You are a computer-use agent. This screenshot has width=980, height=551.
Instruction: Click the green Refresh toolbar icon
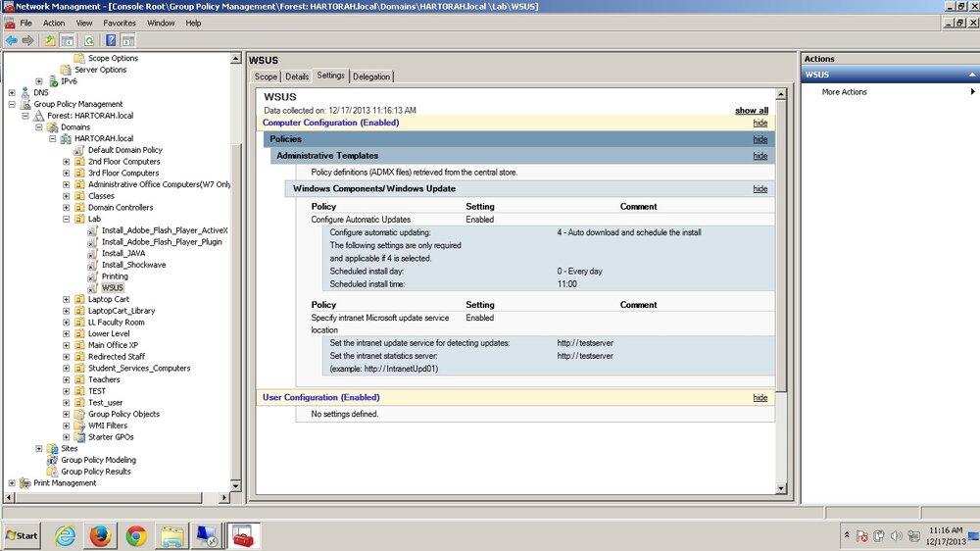pos(89,40)
